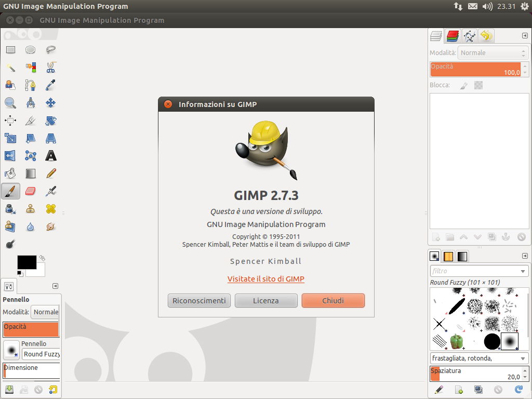
Task: Swap foreground and background colors
Action: (x=42, y=258)
